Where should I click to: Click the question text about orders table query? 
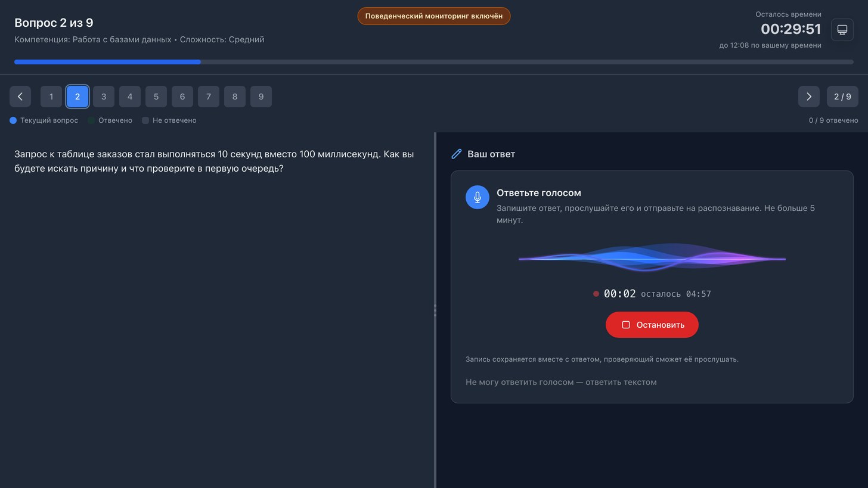(214, 161)
